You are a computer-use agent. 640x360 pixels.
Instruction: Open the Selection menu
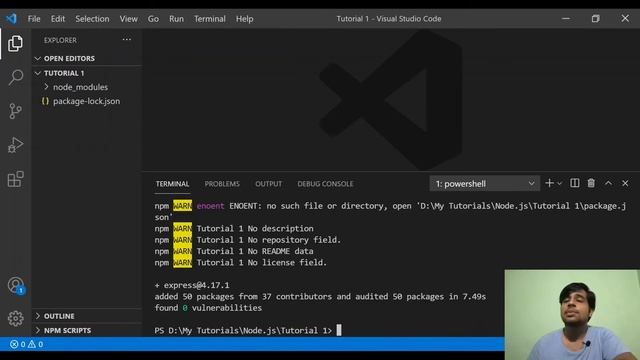pos(92,19)
